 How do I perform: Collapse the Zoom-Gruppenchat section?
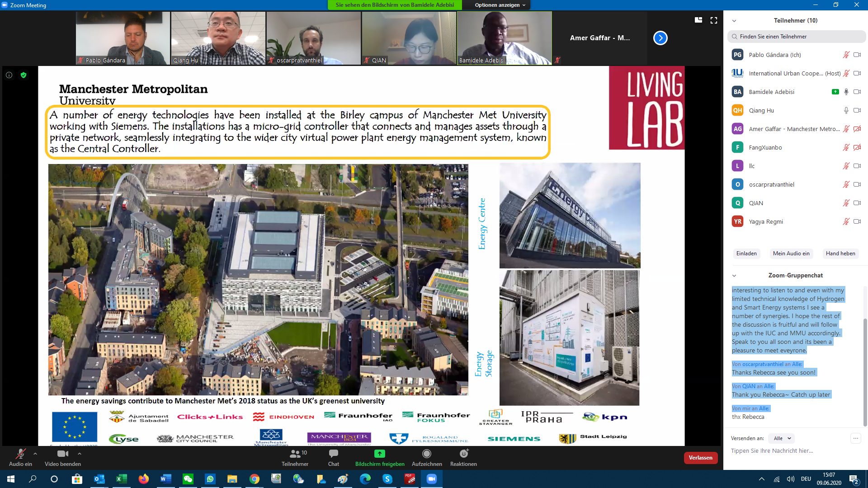(x=734, y=276)
